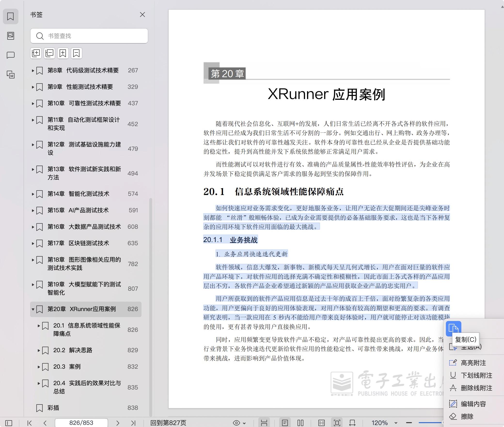
Task: Click expand all bookmarks icon
Action: (x=36, y=53)
